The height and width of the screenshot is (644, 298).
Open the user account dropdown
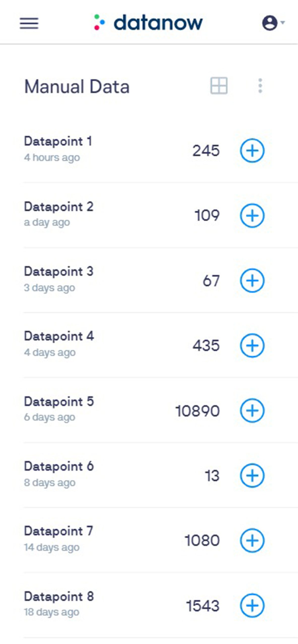tap(273, 23)
